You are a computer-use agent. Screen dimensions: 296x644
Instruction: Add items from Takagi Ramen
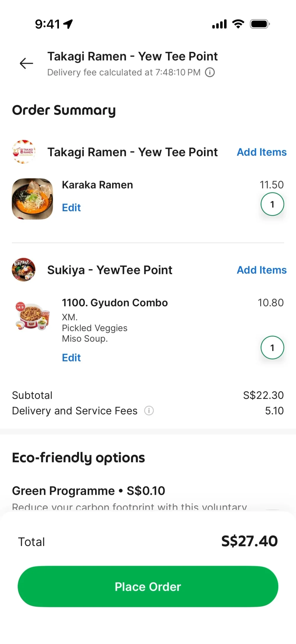click(262, 152)
